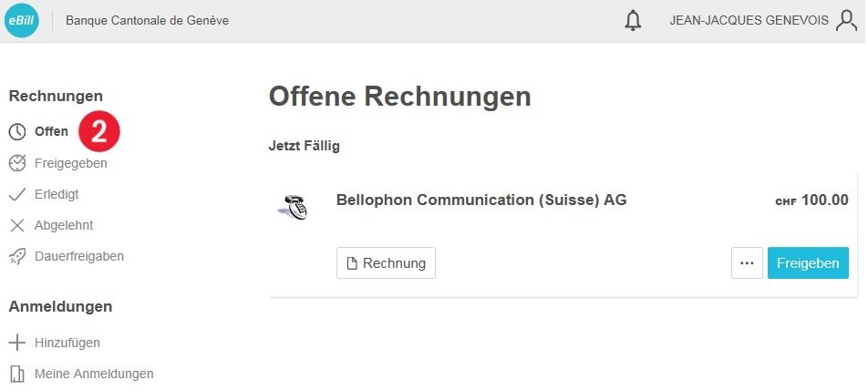This screenshot has height=390, width=868.
Task: Click the red badge showing 2
Action: coord(99,131)
